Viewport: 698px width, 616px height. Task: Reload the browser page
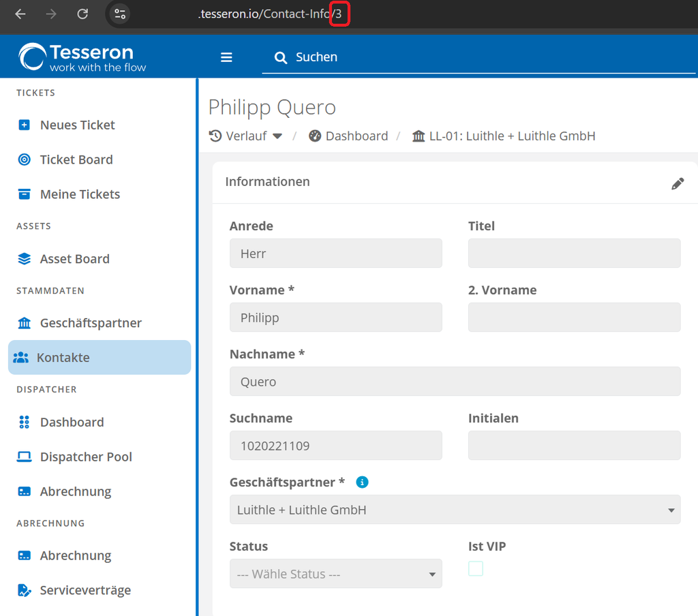82,14
